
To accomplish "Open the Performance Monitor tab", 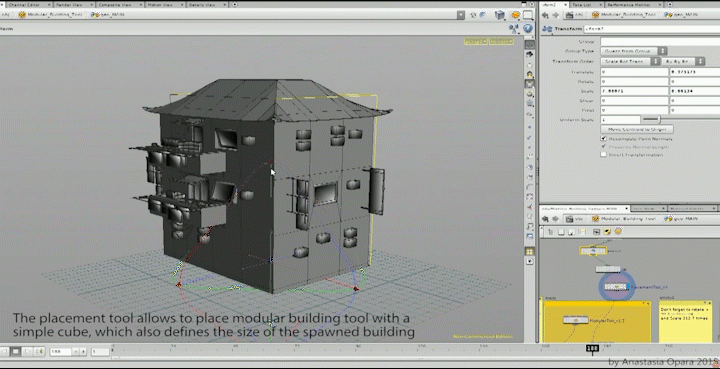I will point(633,5).
